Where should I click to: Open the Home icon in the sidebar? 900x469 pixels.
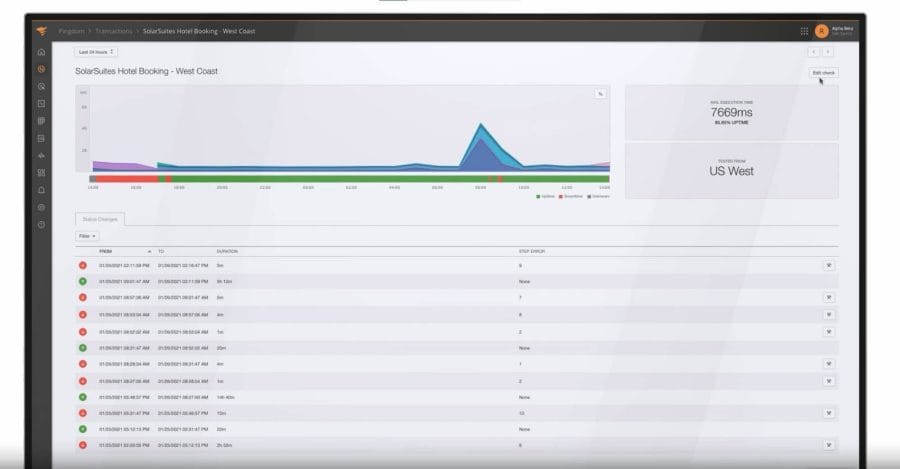click(41, 52)
